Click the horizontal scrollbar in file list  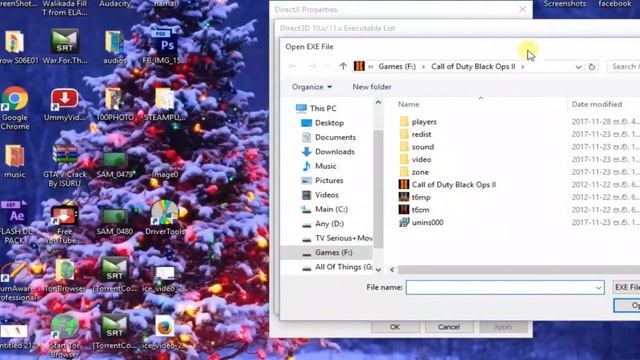coord(518,270)
